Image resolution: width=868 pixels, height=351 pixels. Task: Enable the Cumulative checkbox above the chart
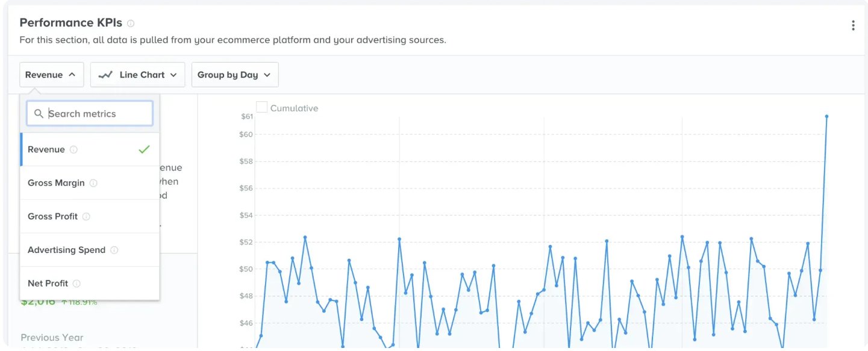point(261,106)
